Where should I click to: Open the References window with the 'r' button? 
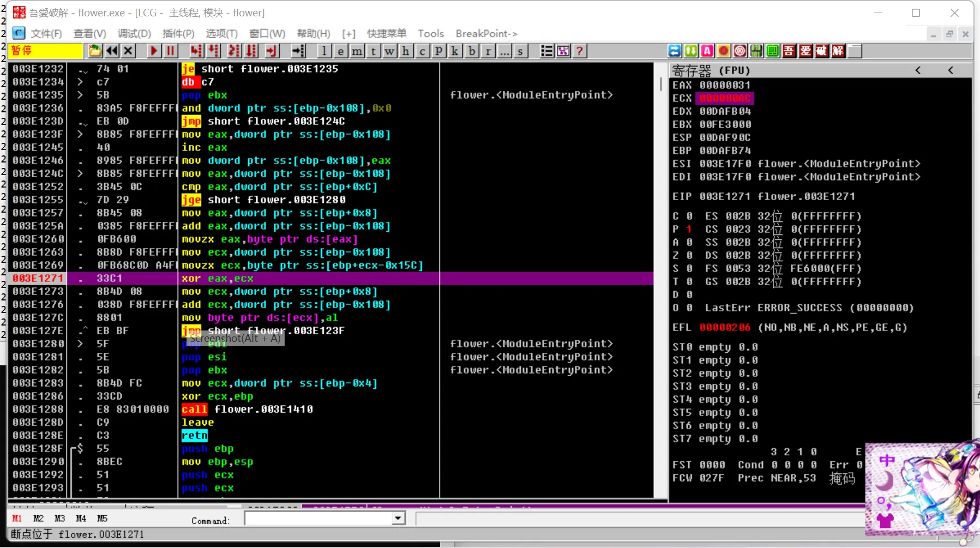(488, 51)
